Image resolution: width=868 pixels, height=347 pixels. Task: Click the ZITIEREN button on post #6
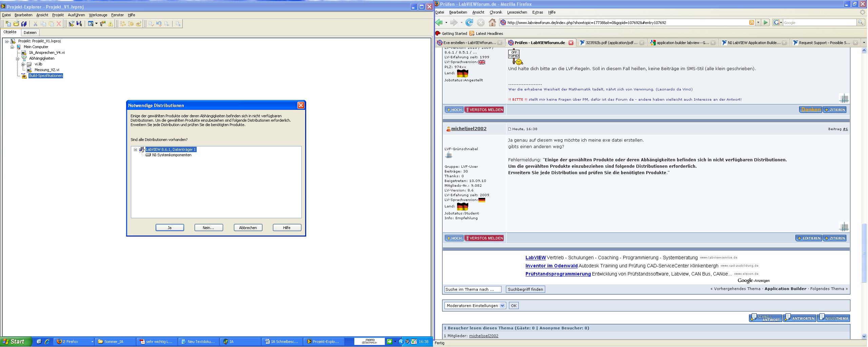pos(834,238)
